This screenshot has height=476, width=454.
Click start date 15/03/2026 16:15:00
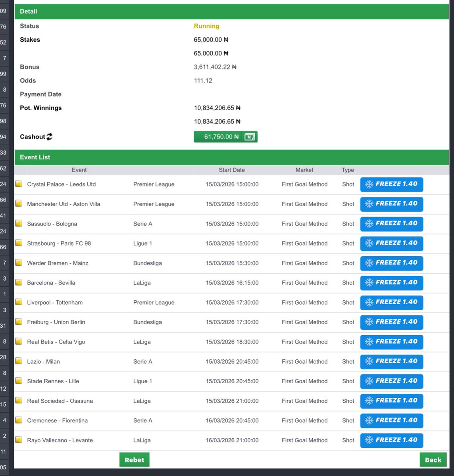(x=232, y=283)
